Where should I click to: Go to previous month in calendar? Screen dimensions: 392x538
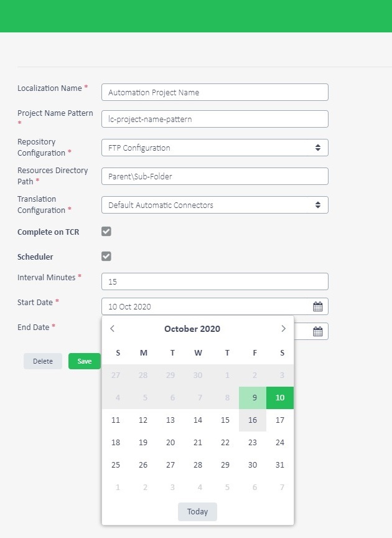point(112,329)
